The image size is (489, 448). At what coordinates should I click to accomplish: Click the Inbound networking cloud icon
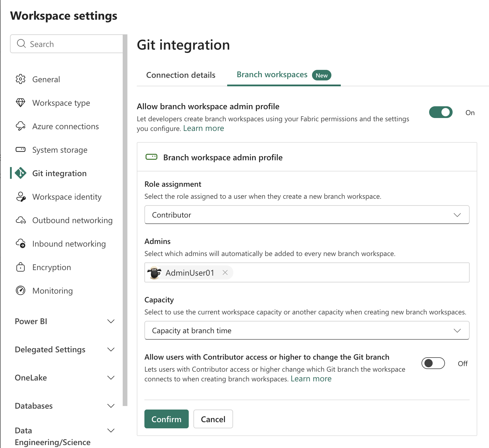[x=21, y=244]
